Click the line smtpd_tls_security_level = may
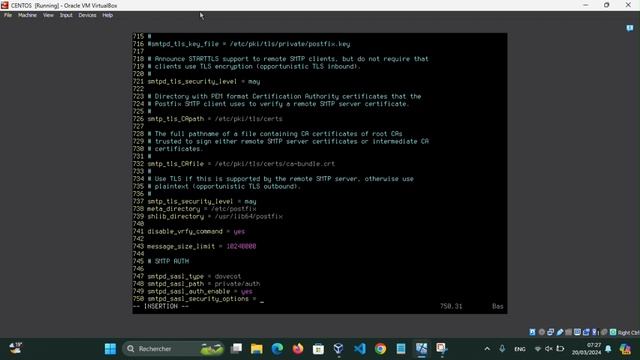The height and width of the screenshot is (360, 640). 204,82
